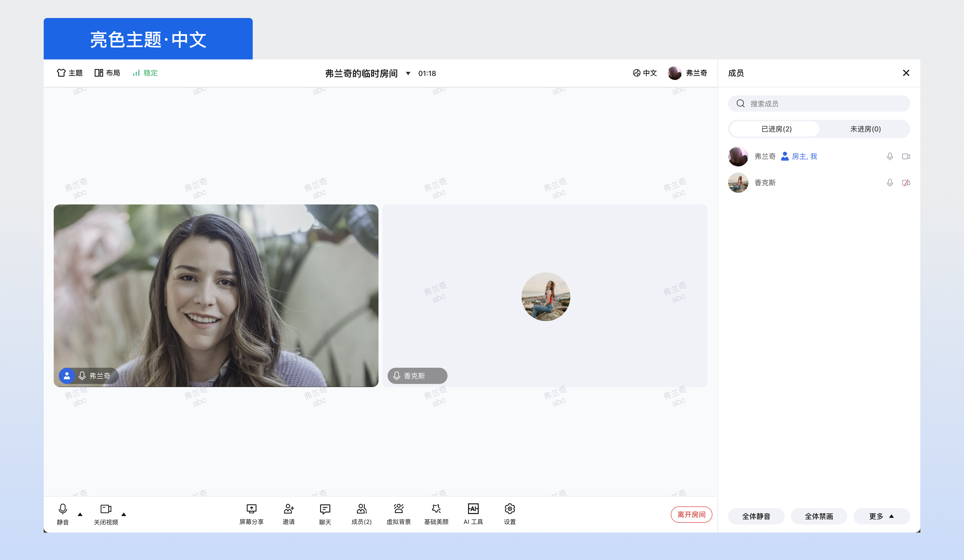This screenshot has width=964, height=560.
Task: Open the theme (主题) switcher
Action: point(70,73)
